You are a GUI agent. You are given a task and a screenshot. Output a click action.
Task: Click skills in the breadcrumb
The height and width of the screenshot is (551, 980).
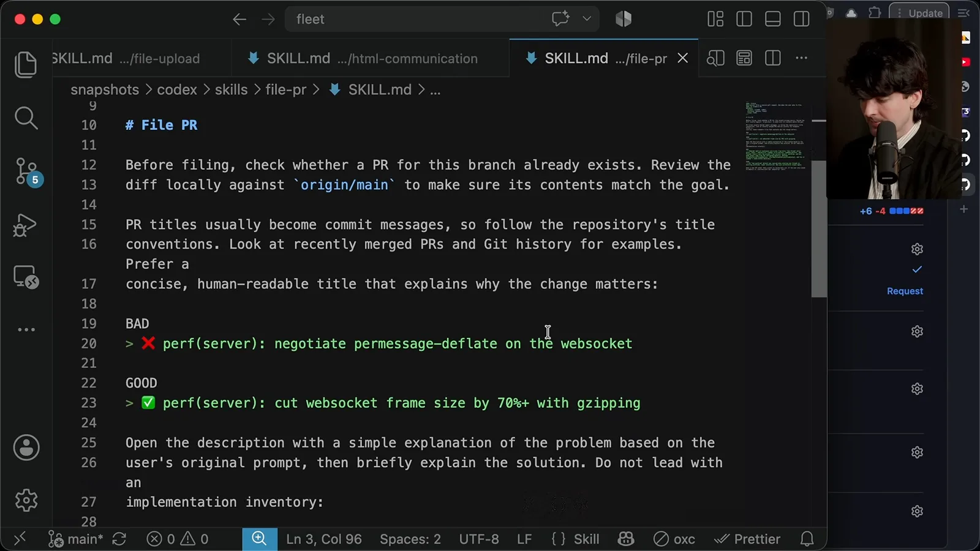click(231, 89)
